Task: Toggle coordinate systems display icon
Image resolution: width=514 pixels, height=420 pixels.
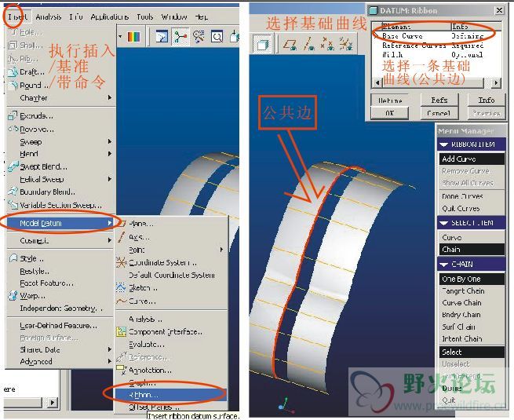Action: (x=346, y=44)
